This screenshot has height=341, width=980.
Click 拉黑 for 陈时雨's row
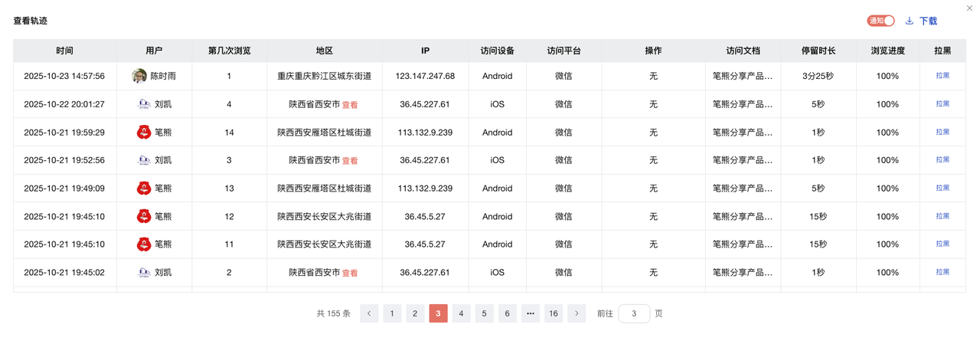pyautogui.click(x=942, y=76)
